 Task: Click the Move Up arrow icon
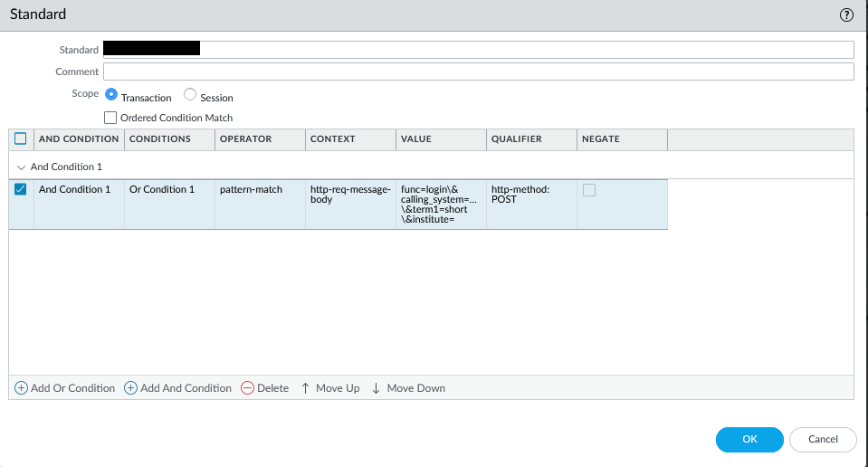(x=306, y=388)
